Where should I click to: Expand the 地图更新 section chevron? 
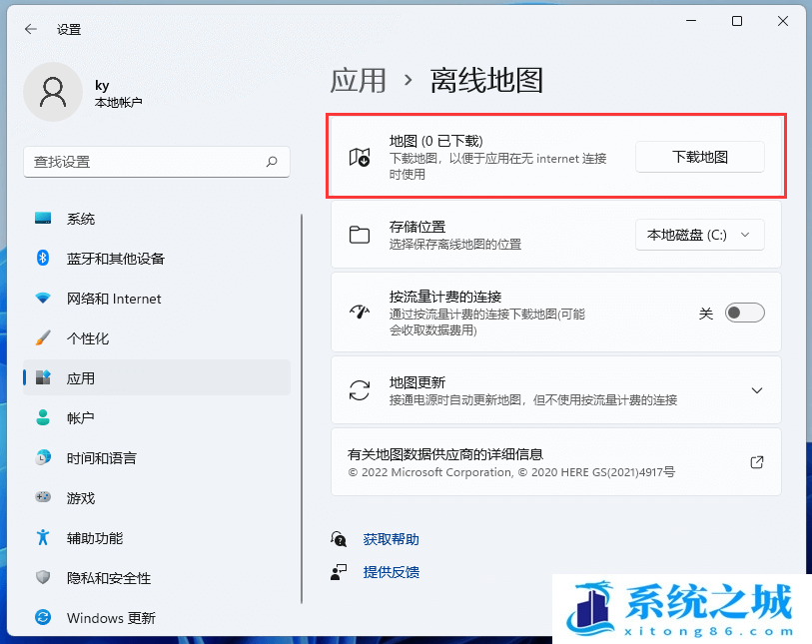[x=756, y=390]
